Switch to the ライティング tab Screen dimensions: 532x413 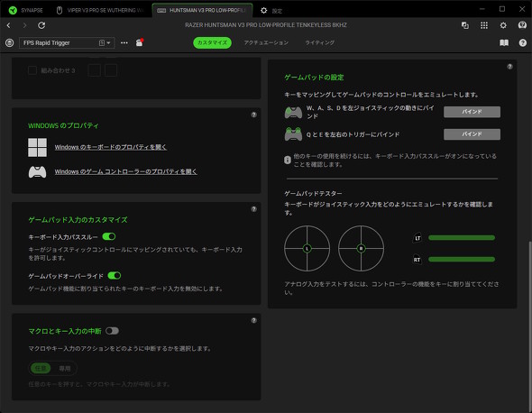pyautogui.click(x=320, y=42)
